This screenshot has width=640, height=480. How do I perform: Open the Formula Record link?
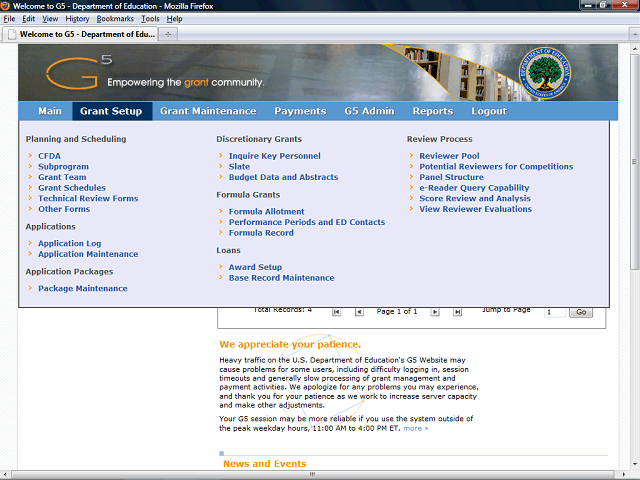[261, 233]
